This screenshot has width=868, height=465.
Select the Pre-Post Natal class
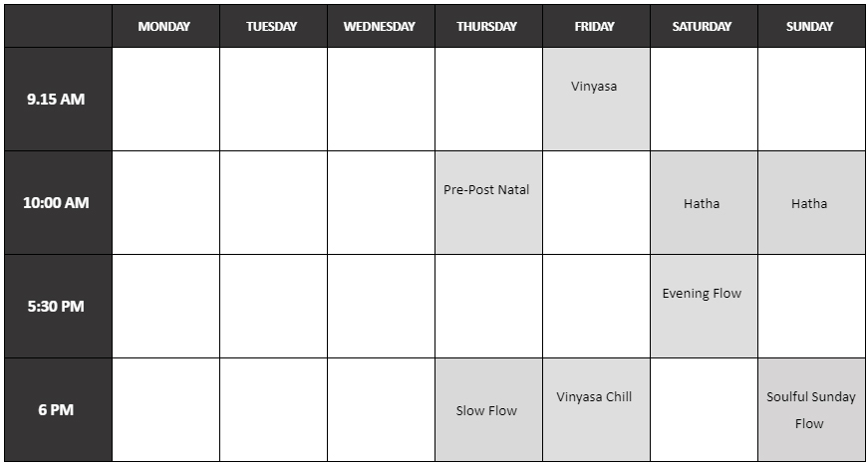(x=488, y=203)
